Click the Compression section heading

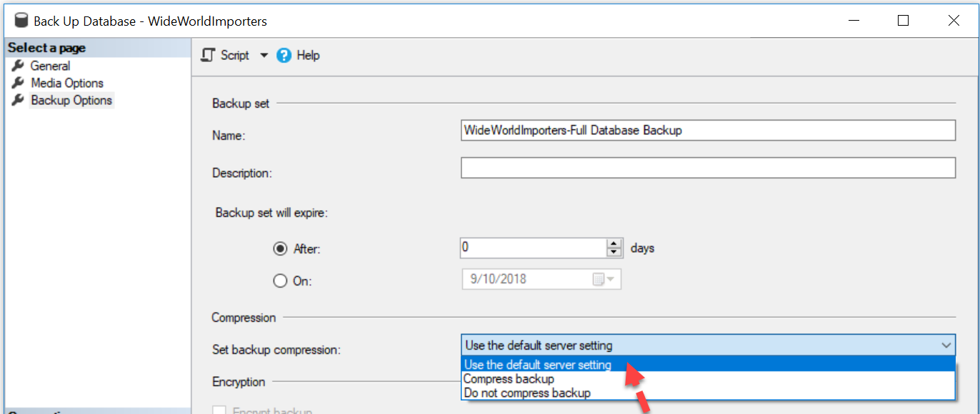click(x=244, y=318)
